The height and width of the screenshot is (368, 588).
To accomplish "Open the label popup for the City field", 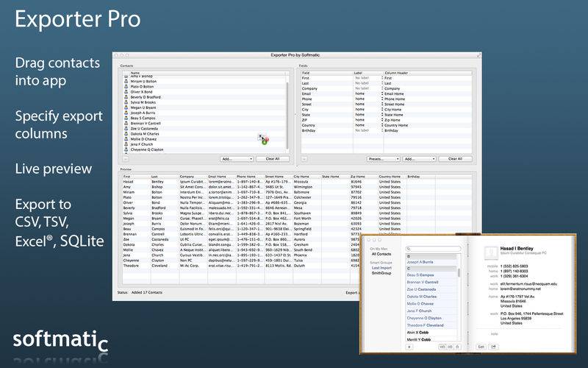I will (369, 109).
